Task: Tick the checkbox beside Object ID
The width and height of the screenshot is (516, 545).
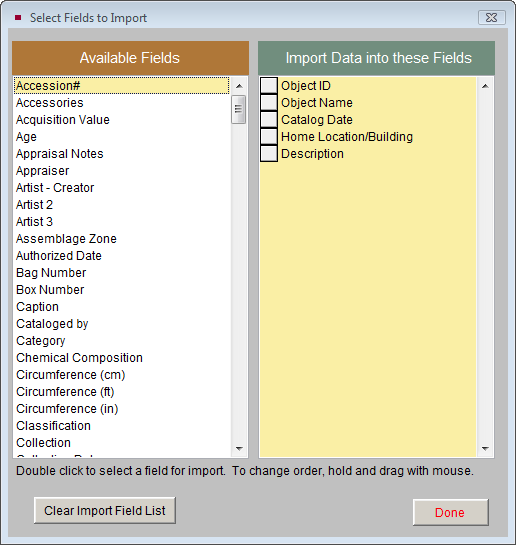Action: tap(269, 86)
